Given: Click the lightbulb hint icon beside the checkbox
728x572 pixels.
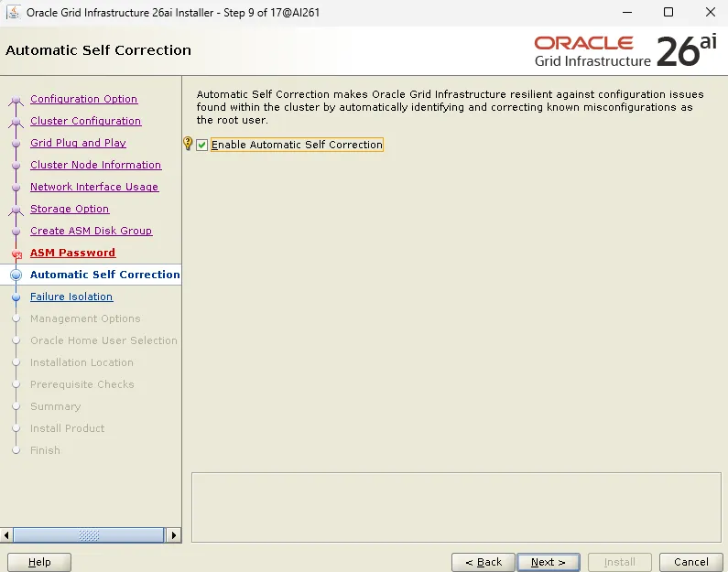Looking at the screenshot, I should click(x=188, y=144).
